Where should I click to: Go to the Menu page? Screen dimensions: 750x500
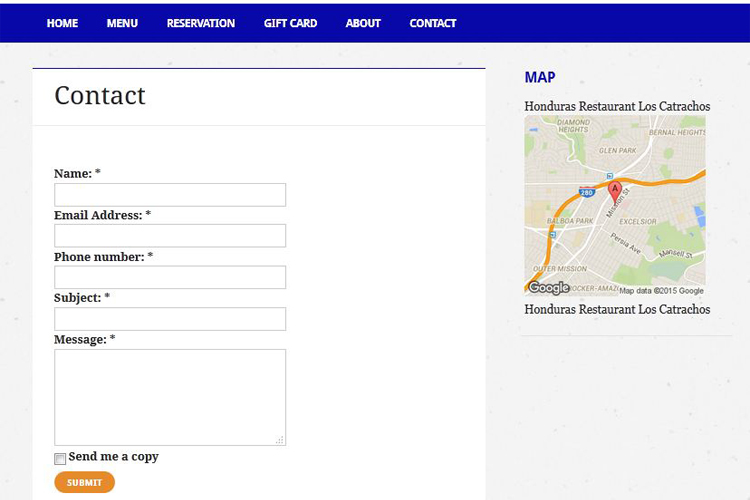tap(122, 23)
